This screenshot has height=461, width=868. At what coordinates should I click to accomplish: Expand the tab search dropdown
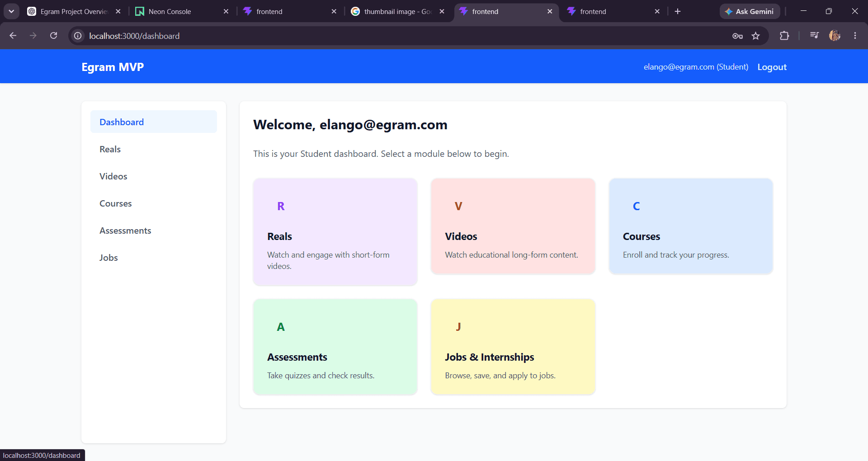pyautogui.click(x=11, y=11)
